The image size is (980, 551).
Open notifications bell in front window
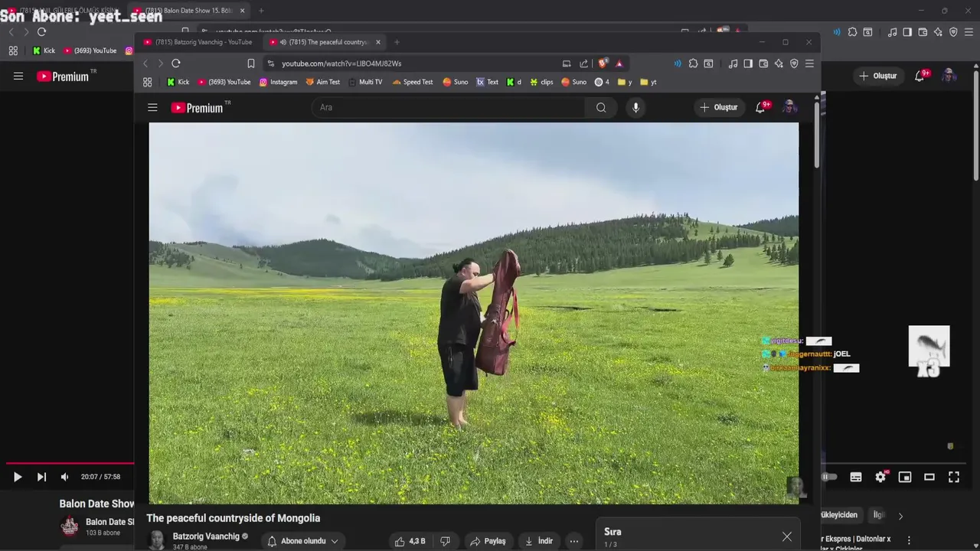click(x=761, y=107)
